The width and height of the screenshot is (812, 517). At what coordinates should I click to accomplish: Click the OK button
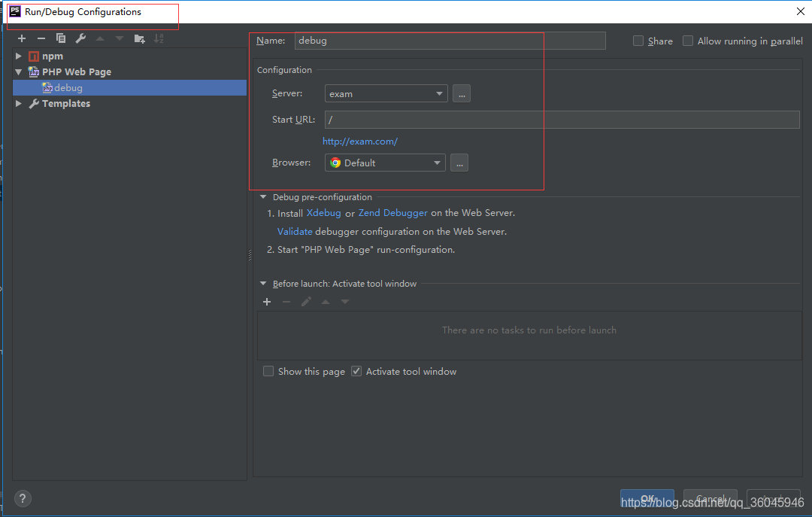pos(647,498)
